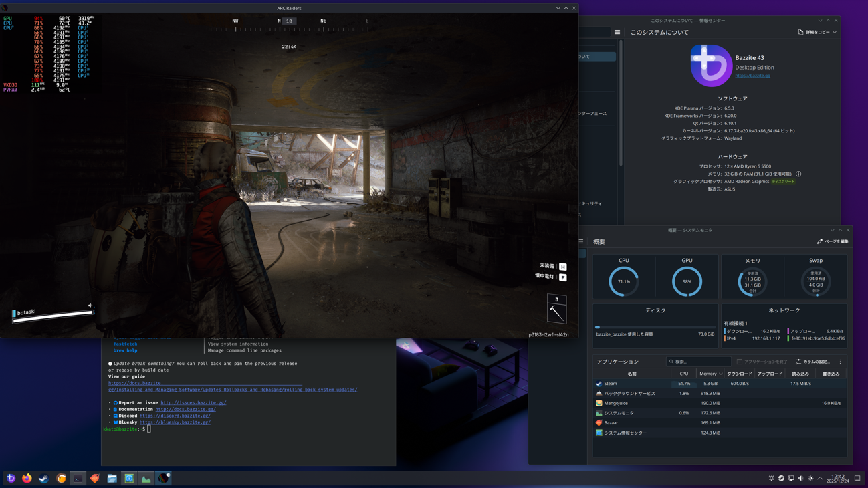
Task: Click the tool item slot in ARC Raiders HUD
Action: [x=556, y=309]
